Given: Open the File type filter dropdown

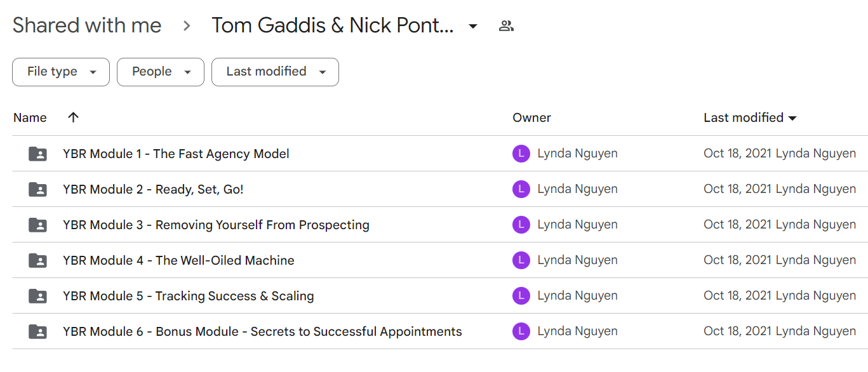Looking at the screenshot, I should [x=61, y=72].
